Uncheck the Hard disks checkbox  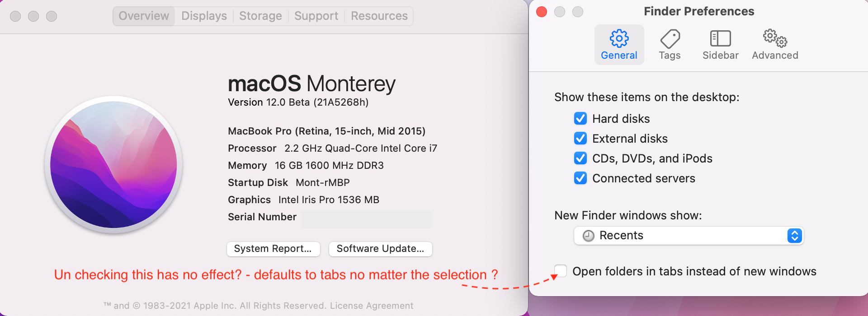point(580,119)
